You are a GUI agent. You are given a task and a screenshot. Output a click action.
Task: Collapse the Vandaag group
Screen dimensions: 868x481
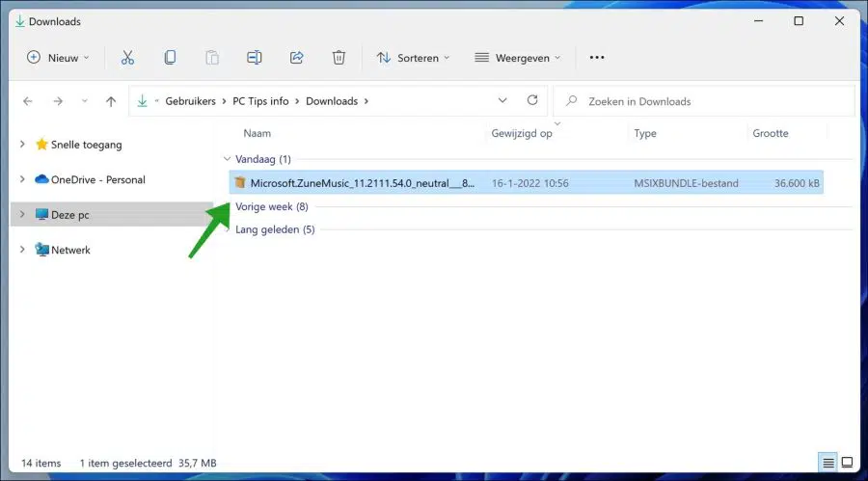[227, 159]
